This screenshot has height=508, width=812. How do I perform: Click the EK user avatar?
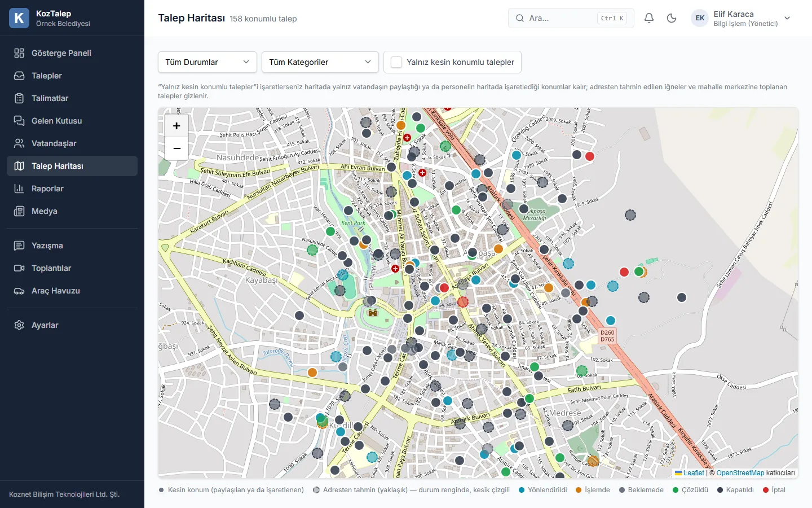coord(700,18)
